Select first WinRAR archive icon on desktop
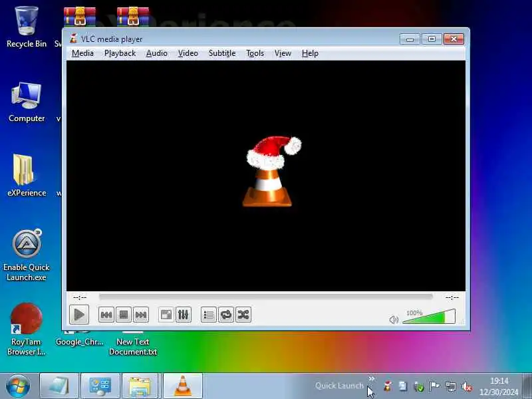Viewport: 532px width, 399px height. (80, 17)
